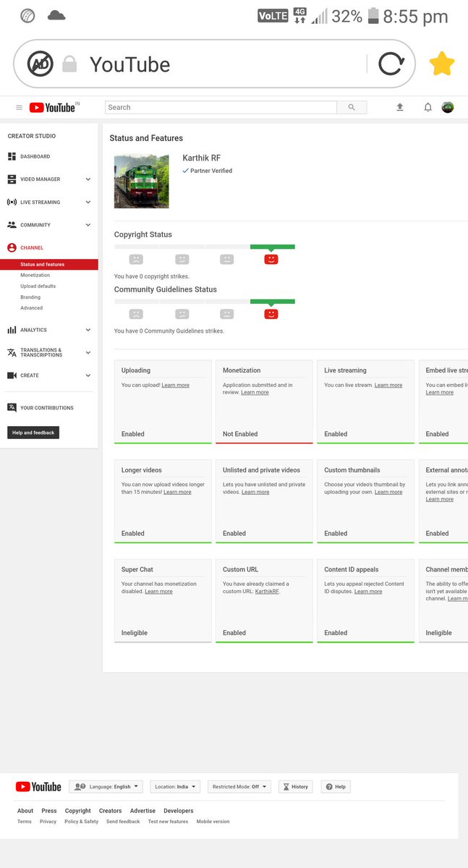Click the Create camera icon
Screen dimensions: 468x868
(12, 375)
